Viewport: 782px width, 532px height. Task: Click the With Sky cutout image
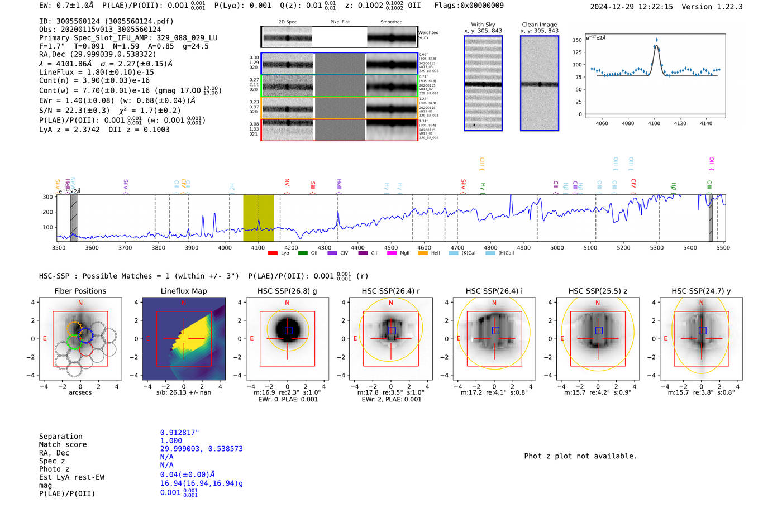pos(483,83)
